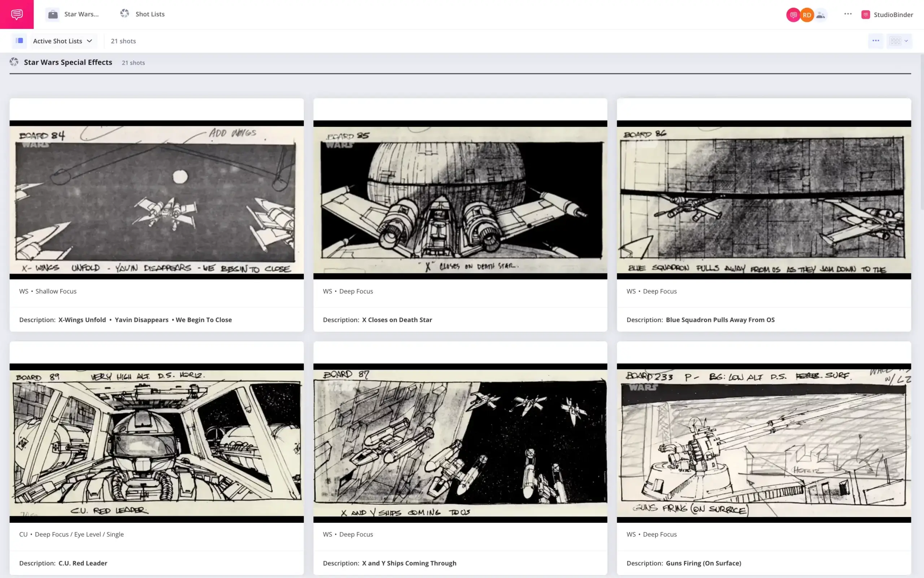Click description C.U. Red Leader

tap(83, 563)
